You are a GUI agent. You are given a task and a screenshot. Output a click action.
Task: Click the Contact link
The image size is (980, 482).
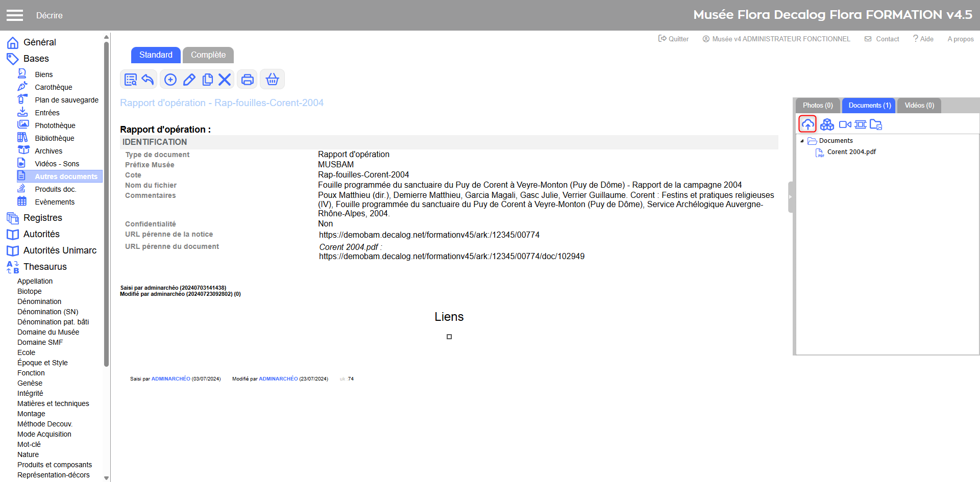(882, 39)
